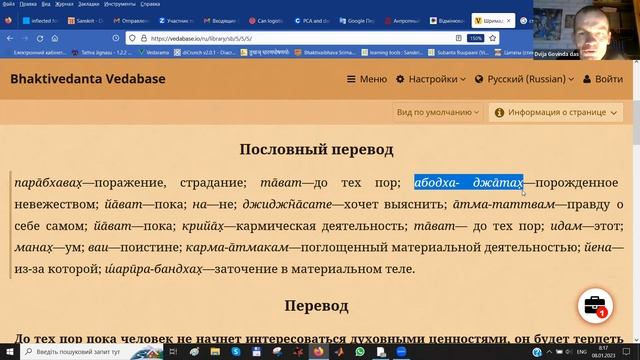
Task: Open the Инструменты menu
Action: pos(120,4)
